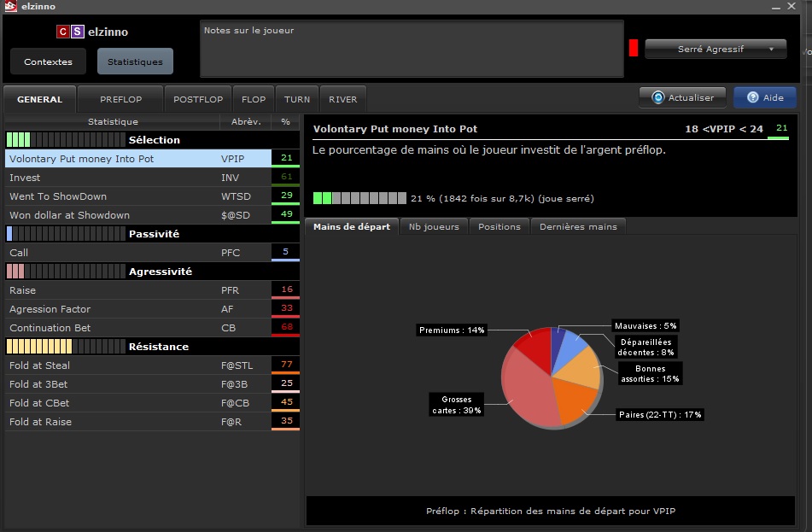This screenshot has width=812, height=532.
Task: Click the purple S icon beside elzinno
Action: 77,32
